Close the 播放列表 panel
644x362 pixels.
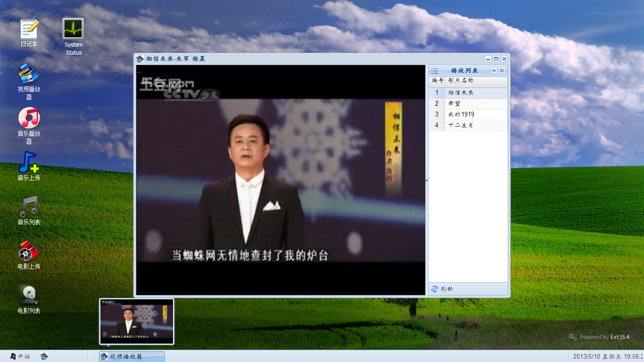[502, 71]
